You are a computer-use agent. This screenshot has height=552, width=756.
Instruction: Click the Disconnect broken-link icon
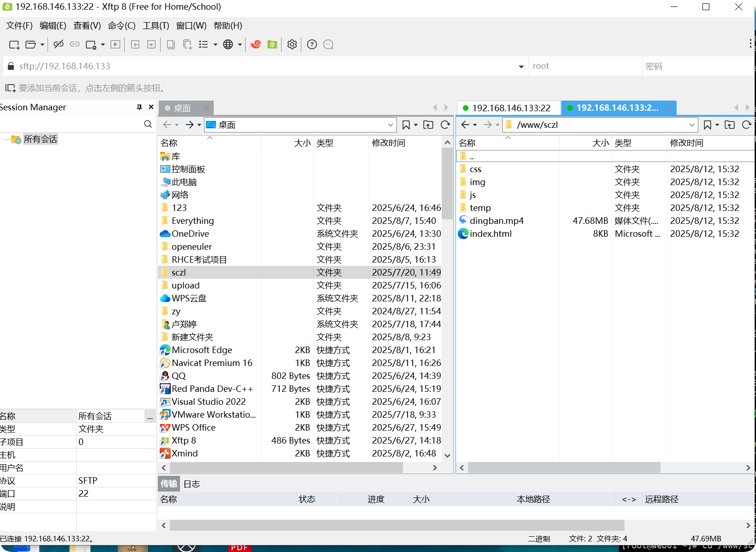click(59, 44)
